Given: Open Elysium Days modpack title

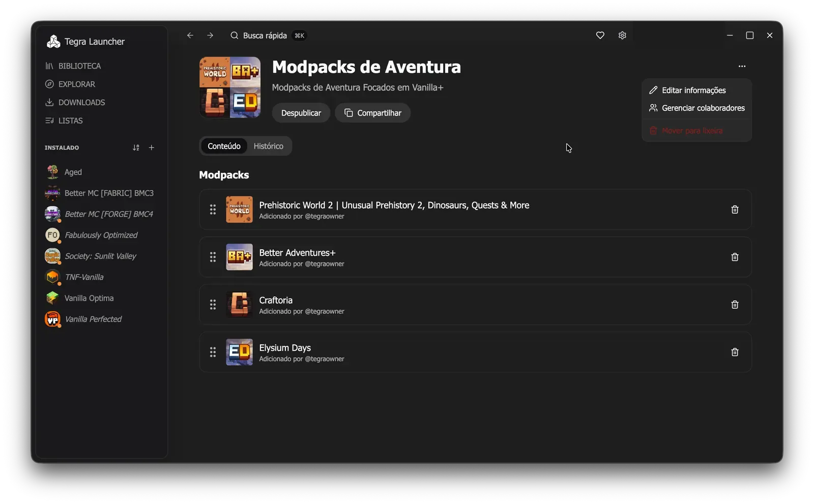Looking at the screenshot, I should click(x=285, y=348).
